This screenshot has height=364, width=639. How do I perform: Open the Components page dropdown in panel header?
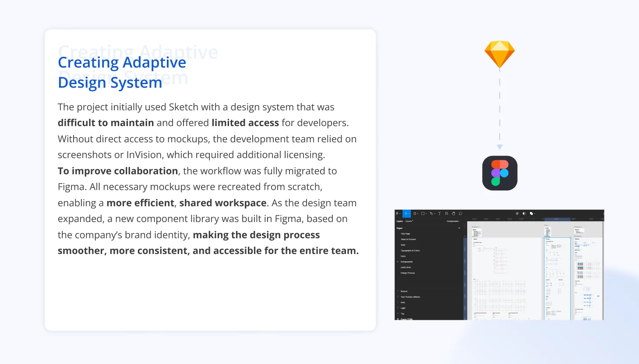tap(453, 221)
